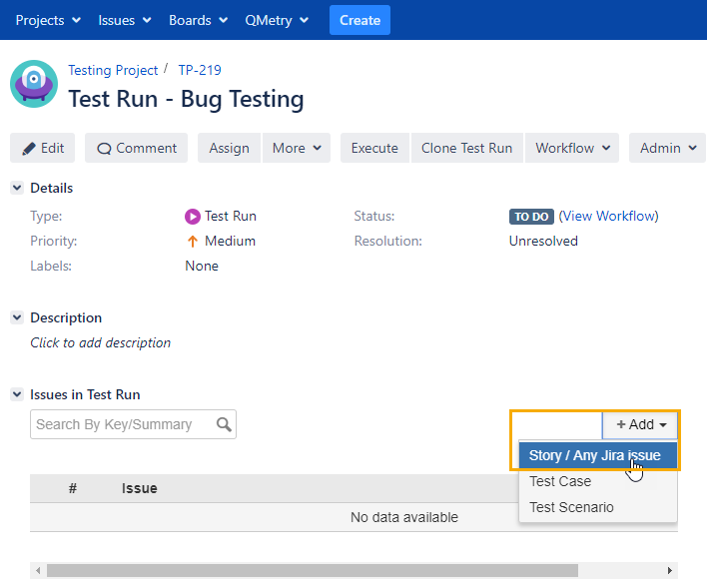Collapse the Description section
The image size is (707, 588).
[17, 317]
